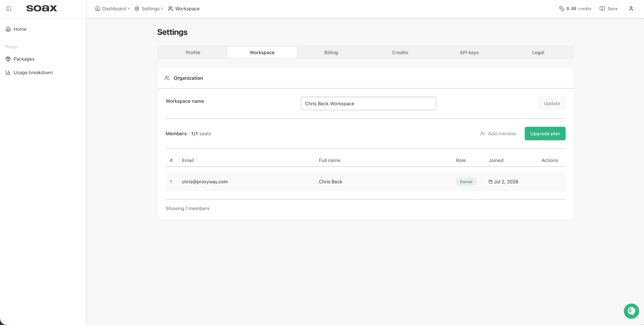This screenshot has height=325, width=644.
Task: Click the Settings page heading
Action: click(x=172, y=32)
